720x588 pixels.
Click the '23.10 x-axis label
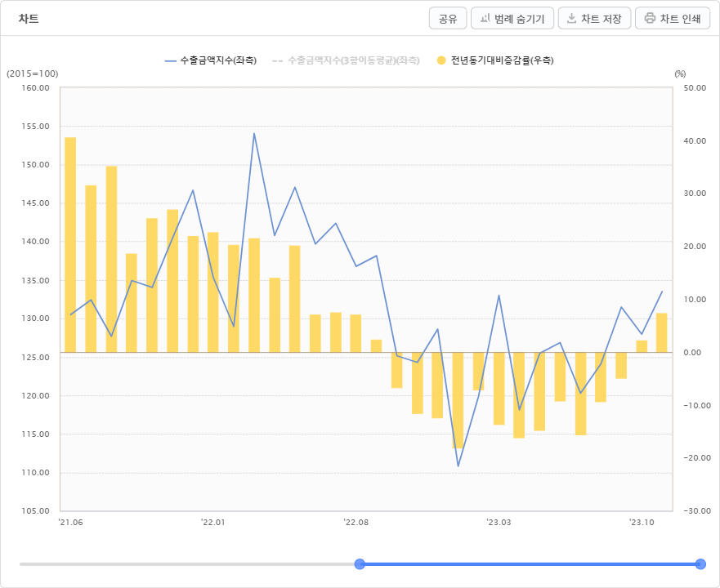click(642, 523)
